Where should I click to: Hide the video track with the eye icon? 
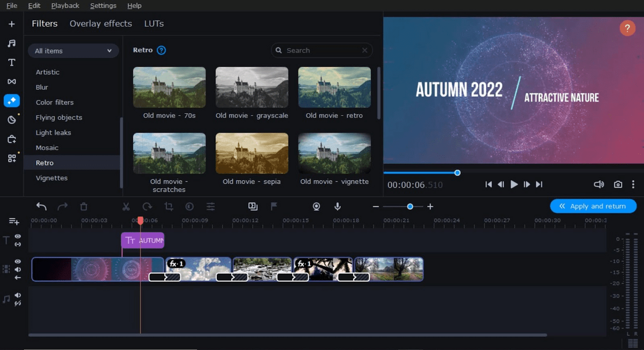[18, 261]
